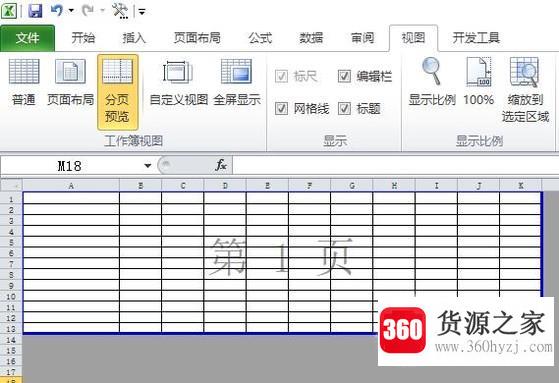The image size is (559, 383).
Task: Select column D header
Action: click(x=225, y=185)
